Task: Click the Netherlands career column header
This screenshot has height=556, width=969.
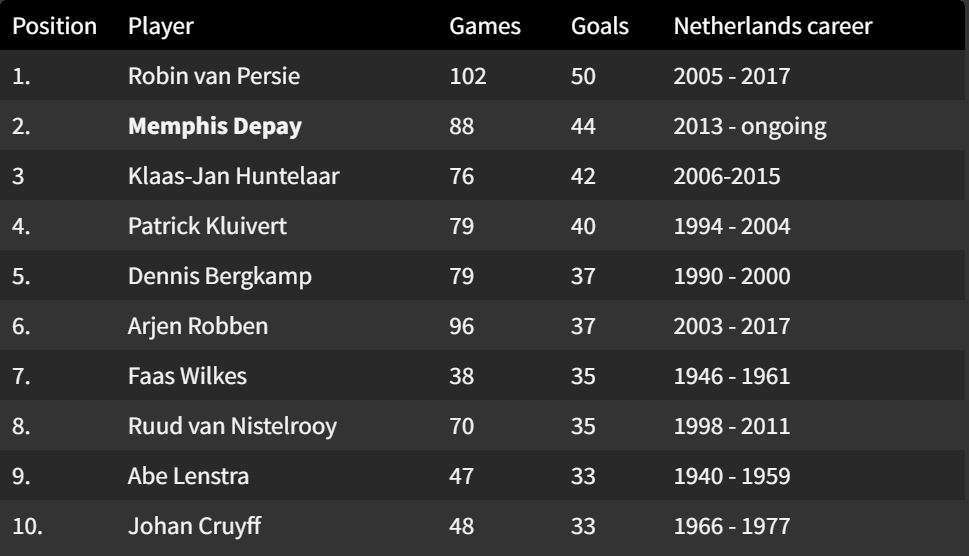Action: click(x=773, y=26)
